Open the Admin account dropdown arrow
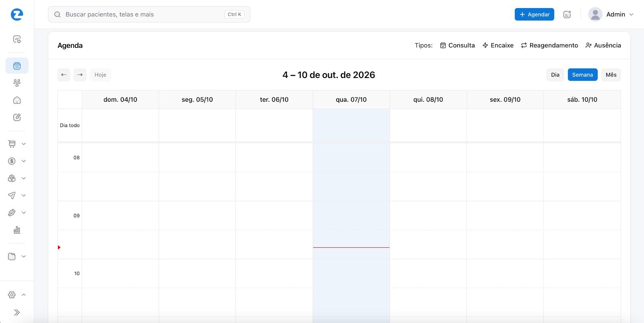Image resolution: width=644 pixels, height=323 pixels. (x=631, y=14)
